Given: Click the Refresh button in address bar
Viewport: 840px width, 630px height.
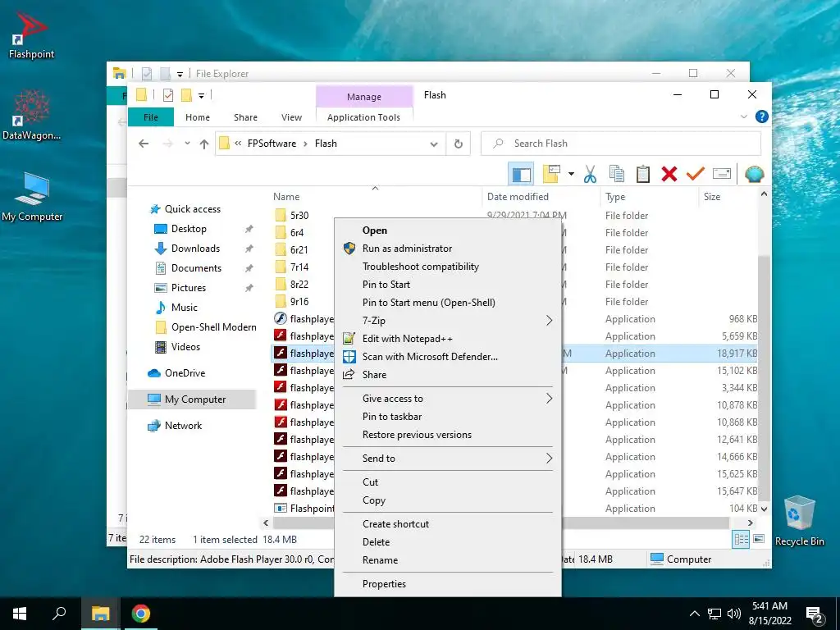Looking at the screenshot, I should click(x=458, y=144).
